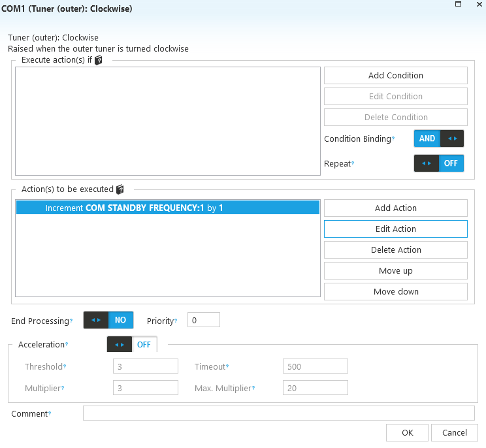Open Edit Action for selected item
Viewport: 486px width, 448px height.
pos(395,229)
